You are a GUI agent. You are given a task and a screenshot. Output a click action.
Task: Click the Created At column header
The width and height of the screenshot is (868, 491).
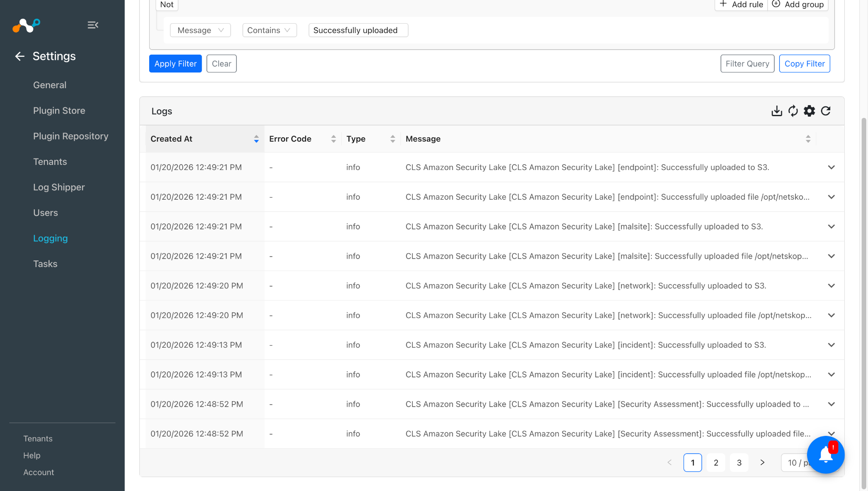point(205,139)
